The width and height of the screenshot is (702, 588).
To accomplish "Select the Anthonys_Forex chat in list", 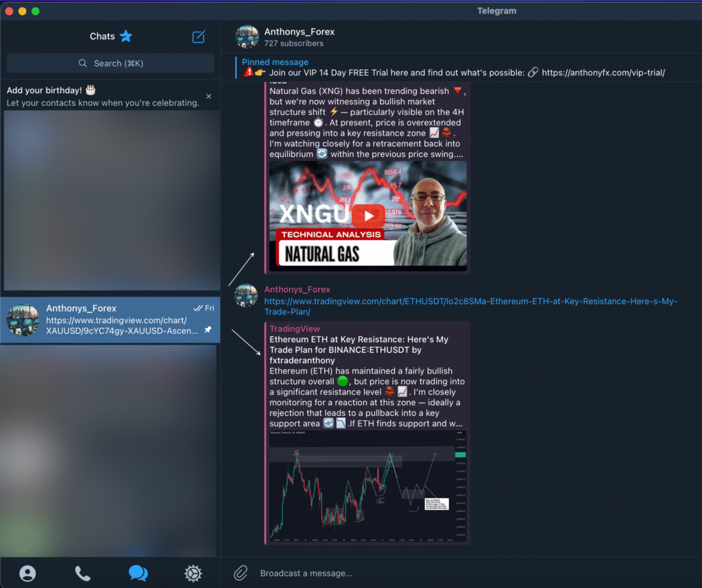I will pos(110,320).
